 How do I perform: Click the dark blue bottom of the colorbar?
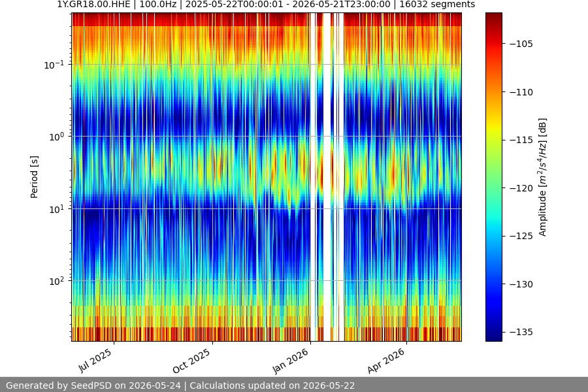[493, 336]
